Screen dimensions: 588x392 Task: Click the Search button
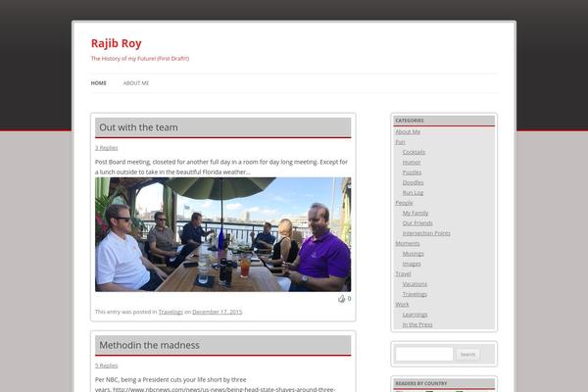point(467,355)
